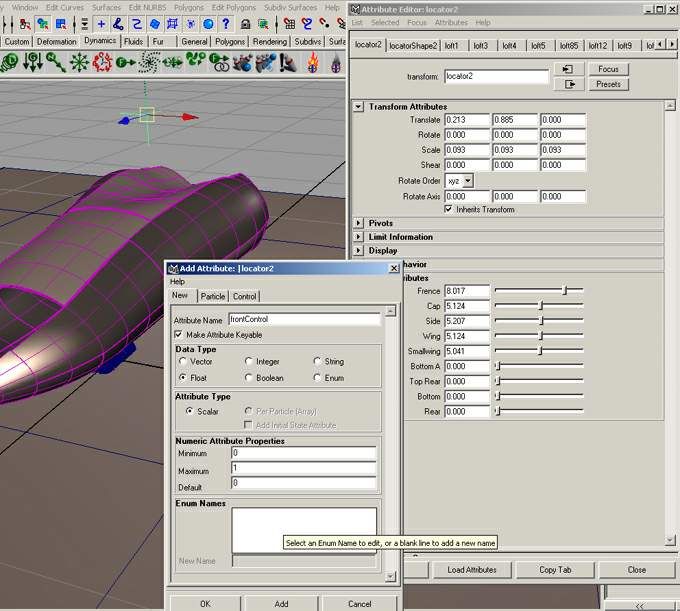Viewport: 680px width, 611px height.
Task: Click the lock current selection padlock icon
Action: (245, 24)
